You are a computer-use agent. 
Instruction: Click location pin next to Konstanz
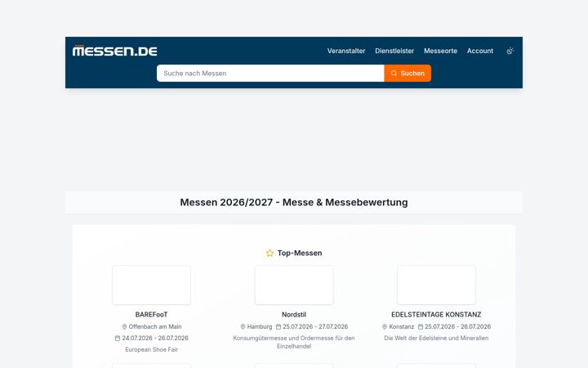pos(385,326)
